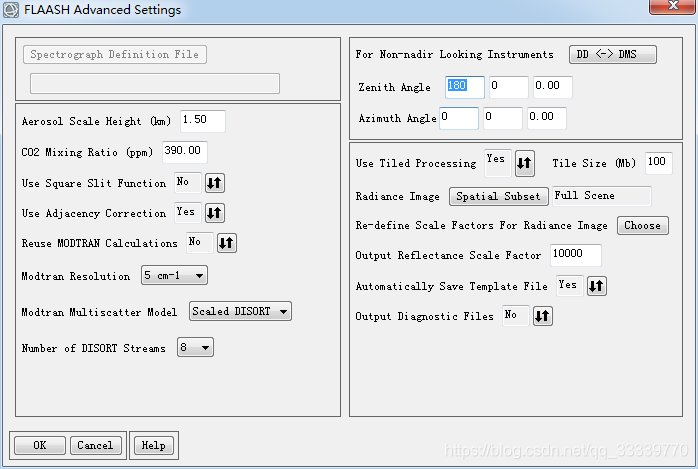Click the Aerosol Scale Height field
The width and height of the screenshot is (698, 469).
click(203, 121)
